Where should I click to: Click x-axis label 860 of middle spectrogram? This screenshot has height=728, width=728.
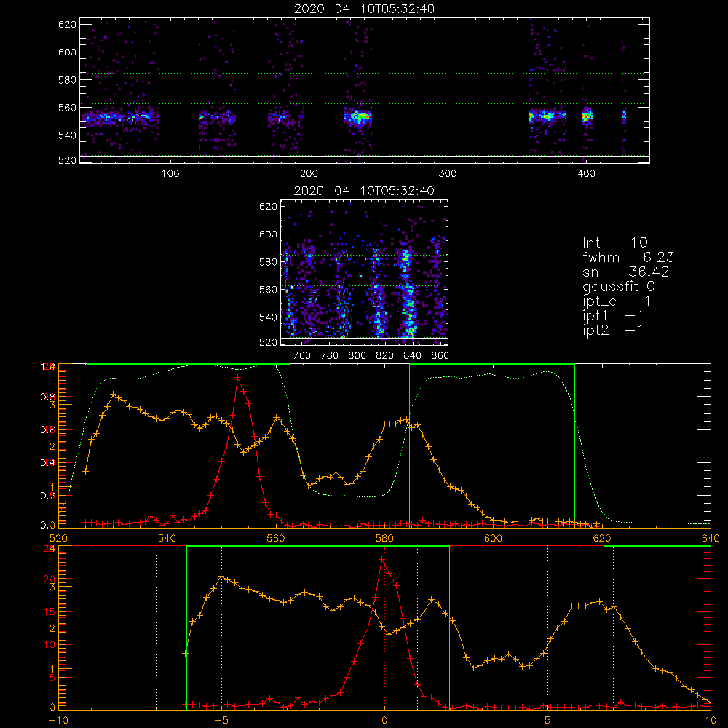point(440,356)
